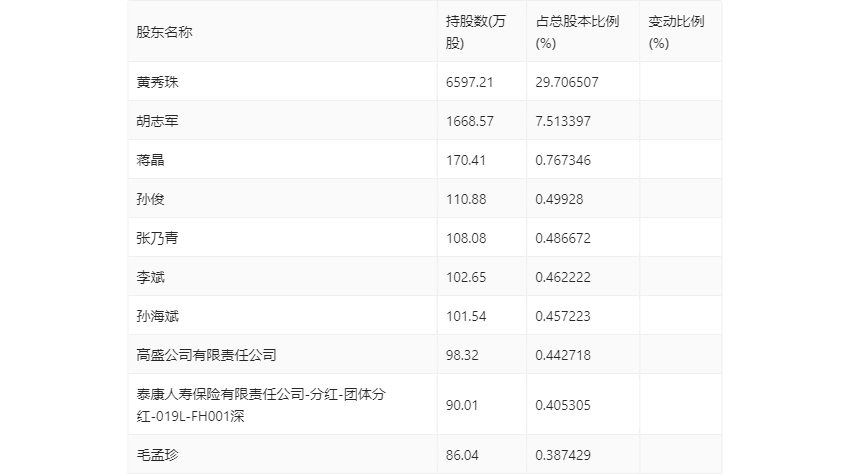The height and width of the screenshot is (474, 850).
Task: Select shareholder name 蒋晶
Action: [x=150, y=160]
